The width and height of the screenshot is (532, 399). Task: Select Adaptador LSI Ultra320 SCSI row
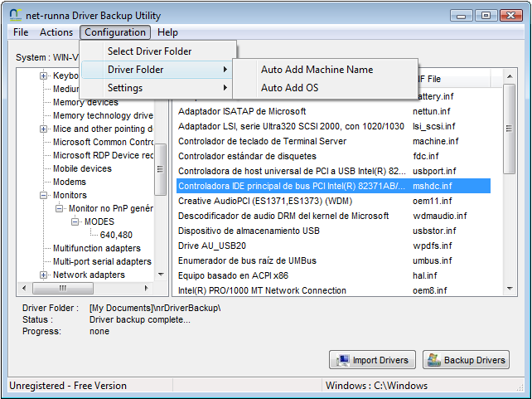[x=333, y=126]
